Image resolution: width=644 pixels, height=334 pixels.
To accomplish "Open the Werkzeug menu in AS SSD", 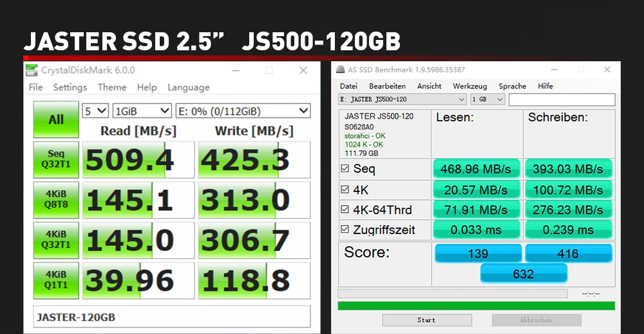I will (x=470, y=86).
